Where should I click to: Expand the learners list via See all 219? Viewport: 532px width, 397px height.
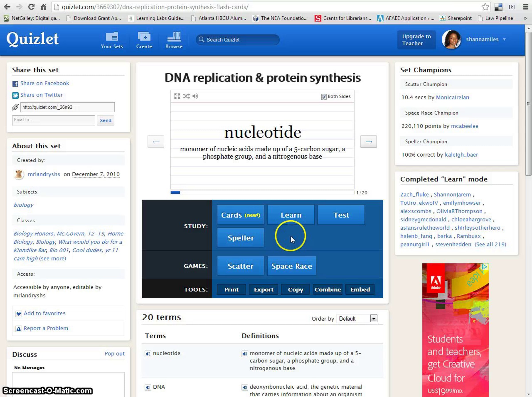point(490,244)
